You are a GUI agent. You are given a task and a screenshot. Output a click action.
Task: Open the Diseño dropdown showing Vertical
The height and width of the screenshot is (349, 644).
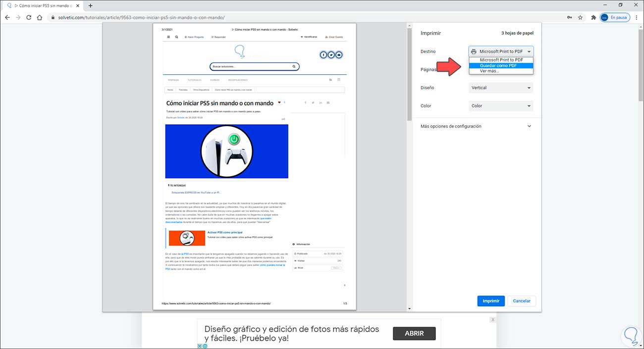coord(501,88)
